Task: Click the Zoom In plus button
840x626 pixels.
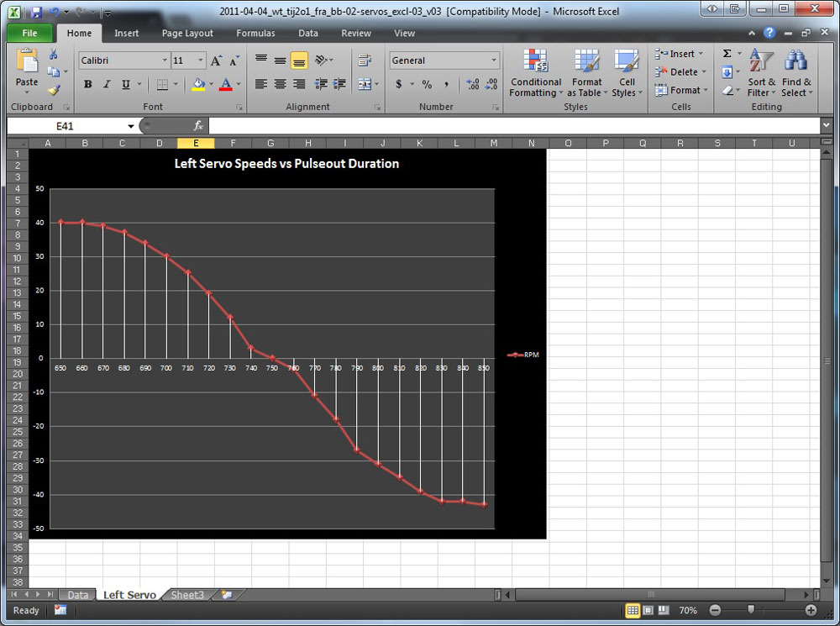Action: pos(811,610)
